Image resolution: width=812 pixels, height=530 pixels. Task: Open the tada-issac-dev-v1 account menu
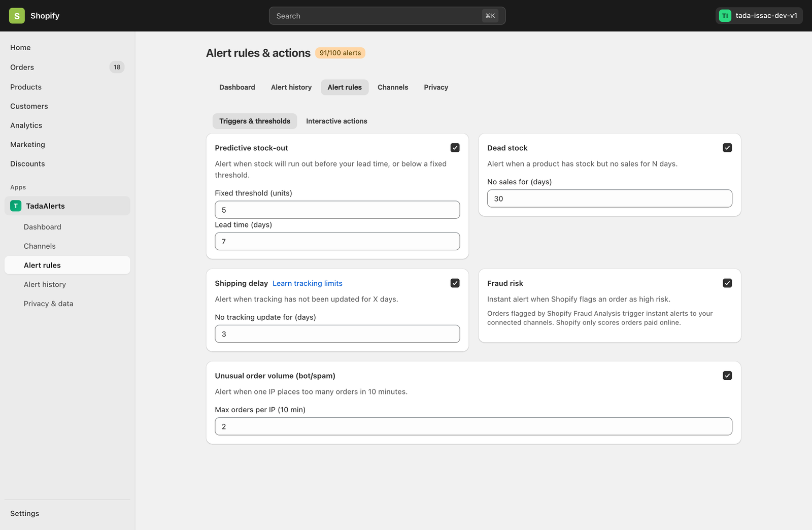coord(759,16)
